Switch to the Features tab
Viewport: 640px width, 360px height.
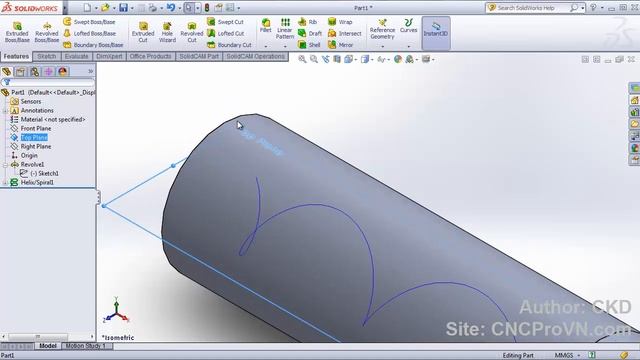tap(16, 56)
